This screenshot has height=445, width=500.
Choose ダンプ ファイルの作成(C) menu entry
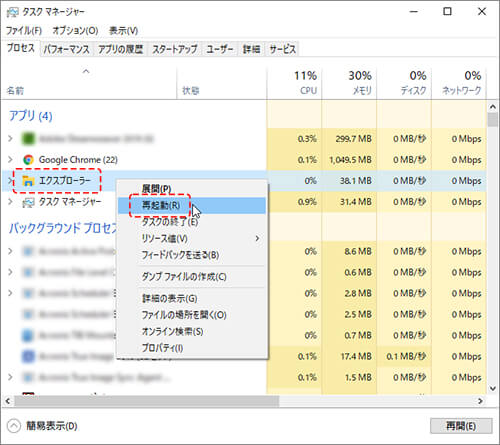coord(192,277)
